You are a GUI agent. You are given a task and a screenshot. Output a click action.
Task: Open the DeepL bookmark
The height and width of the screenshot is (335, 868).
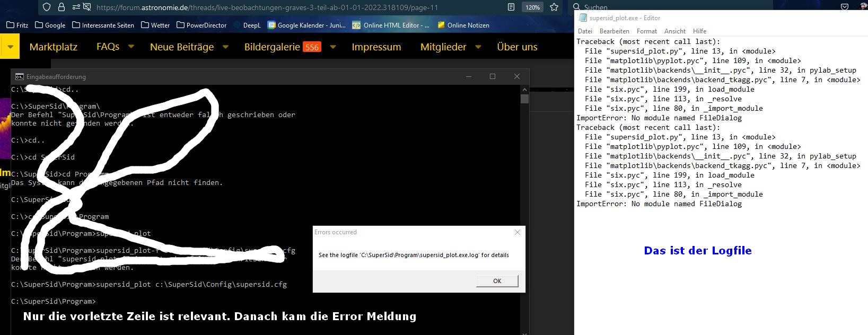coord(247,25)
